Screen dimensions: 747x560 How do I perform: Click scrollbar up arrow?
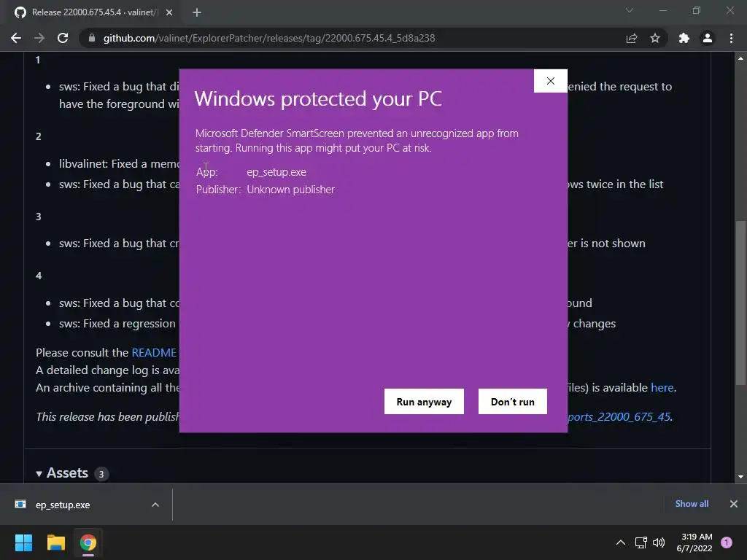[x=740, y=58]
